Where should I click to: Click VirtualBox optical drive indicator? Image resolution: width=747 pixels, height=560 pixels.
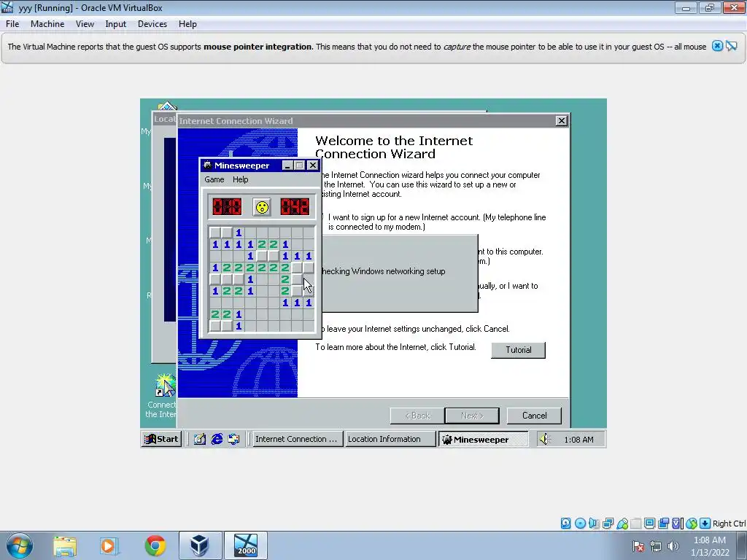(580, 524)
